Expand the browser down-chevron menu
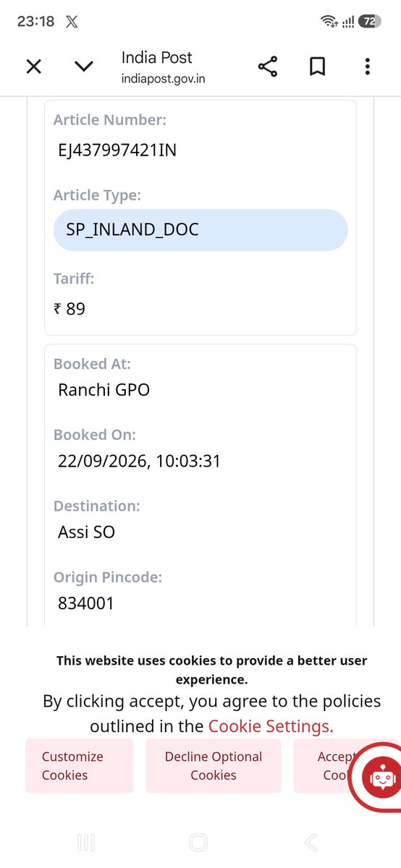Viewport: 401px width, 868px height. pos(84,67)
